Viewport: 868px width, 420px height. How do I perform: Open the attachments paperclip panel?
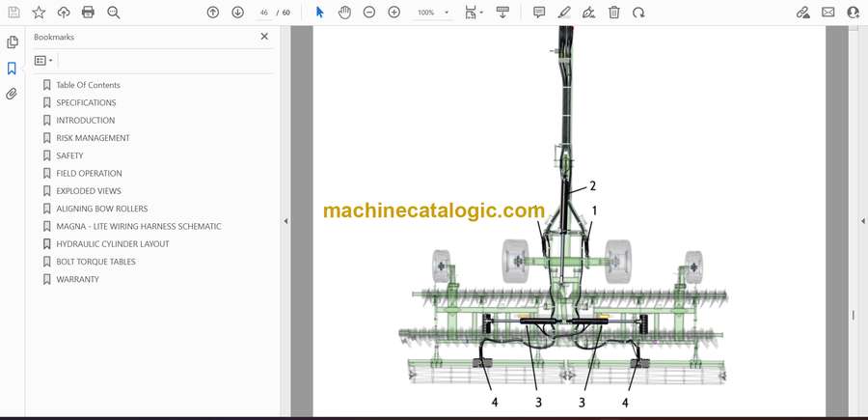[13, 94]
